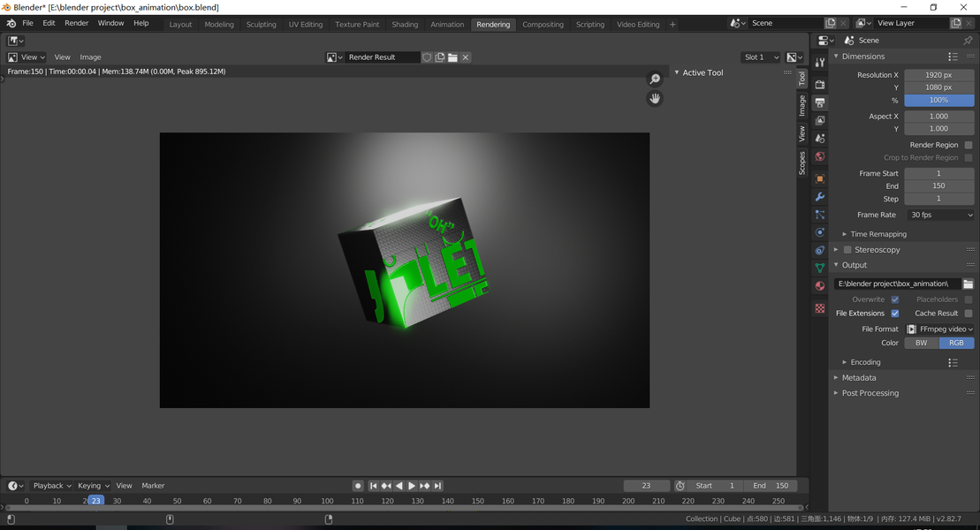Viewport: 980px width, 530px height.
Task: Open Encoding presets list icon
Action: [x=953, y=362]
